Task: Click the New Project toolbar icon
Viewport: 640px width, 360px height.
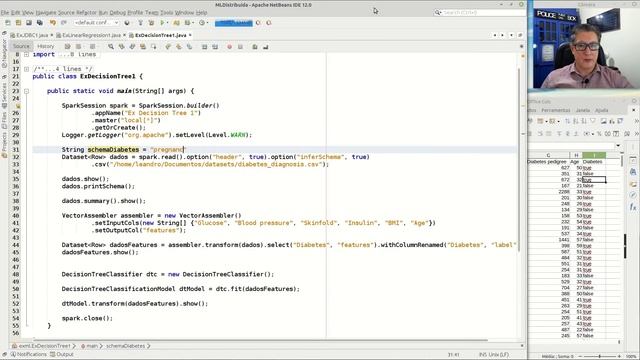Action: [x=18, y=23]
